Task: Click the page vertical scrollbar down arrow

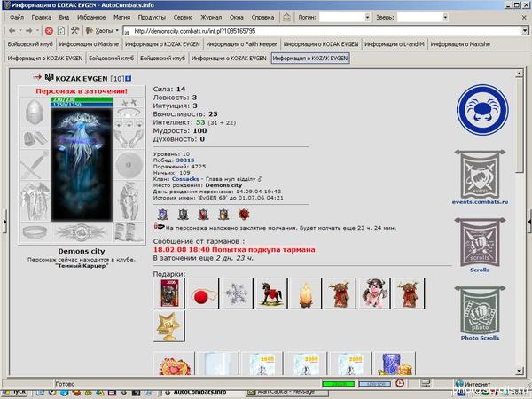Action: (519, 372)
